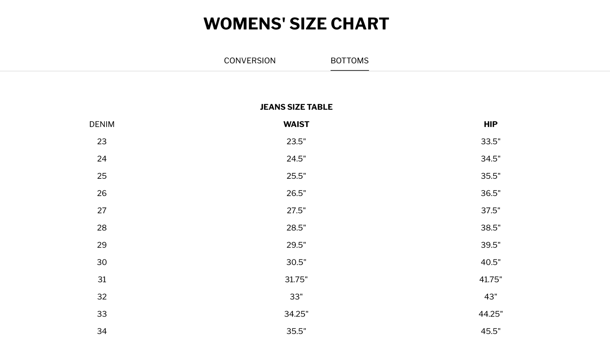Click the 35.5" waist value for size 34
610x364 pixels.
click(296, 331)
